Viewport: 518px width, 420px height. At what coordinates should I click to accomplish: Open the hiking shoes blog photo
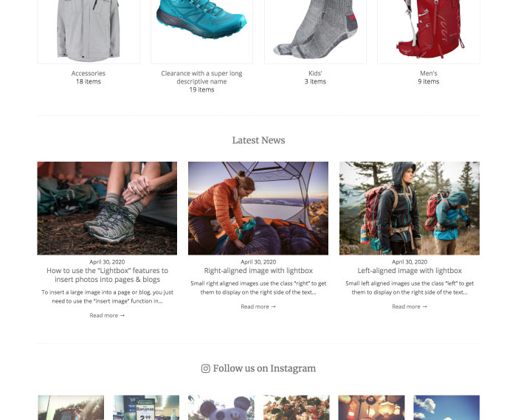pyautogui.click(x=107, y=208)
